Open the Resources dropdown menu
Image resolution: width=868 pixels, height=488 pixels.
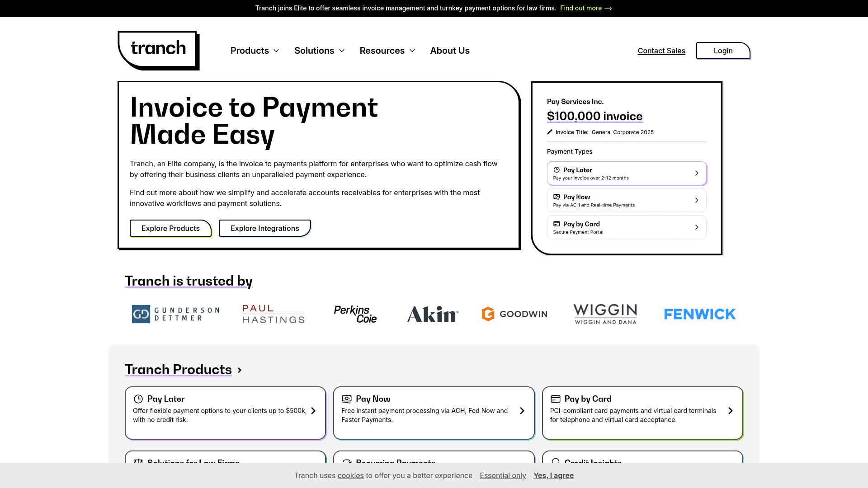point(387,51)
